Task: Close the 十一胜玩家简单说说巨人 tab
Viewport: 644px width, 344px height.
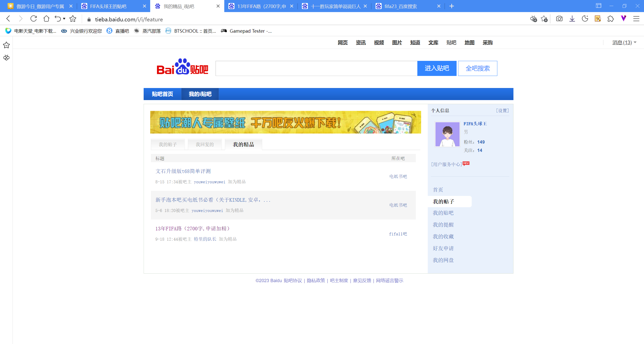Action: (x=365, y=6)
